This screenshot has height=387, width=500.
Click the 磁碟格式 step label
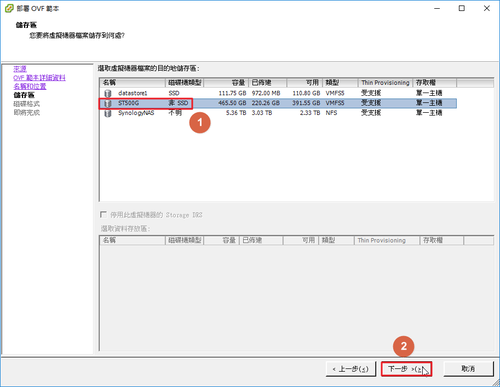tap(26, 104)
